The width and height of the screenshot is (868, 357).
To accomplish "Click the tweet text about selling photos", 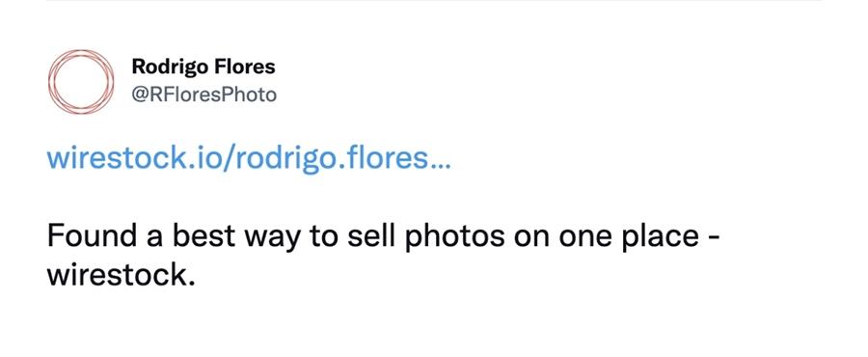I will coord(383,255).
